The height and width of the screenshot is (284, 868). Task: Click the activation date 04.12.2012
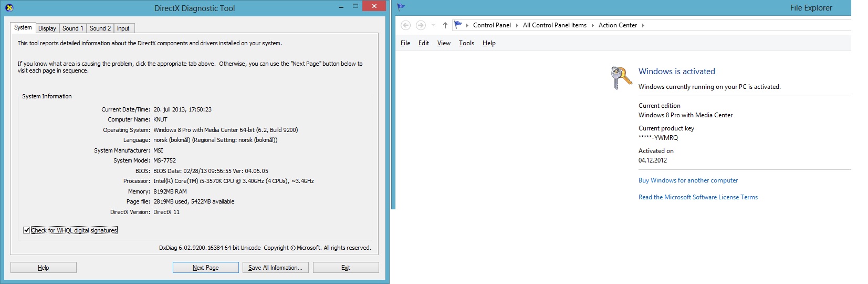point(653,160)
